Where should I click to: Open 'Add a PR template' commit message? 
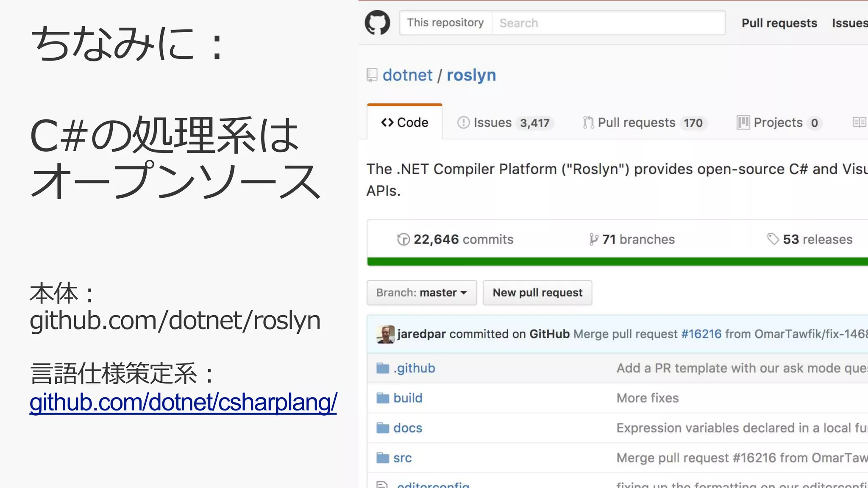tap(742, 368)
